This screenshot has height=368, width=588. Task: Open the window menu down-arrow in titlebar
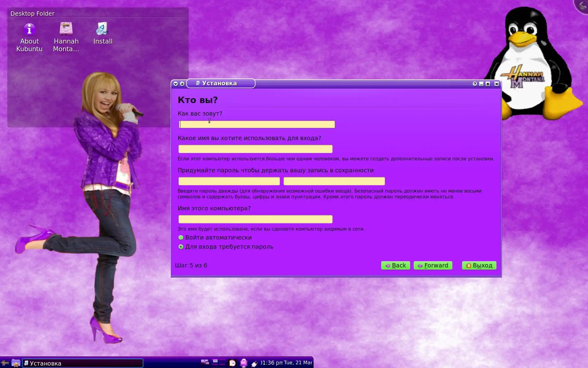176,84
